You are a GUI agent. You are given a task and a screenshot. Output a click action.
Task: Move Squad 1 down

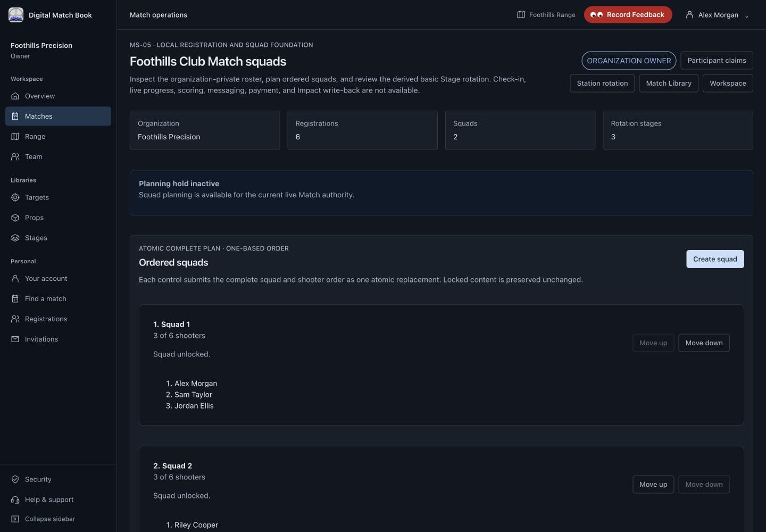pos(704,343)
